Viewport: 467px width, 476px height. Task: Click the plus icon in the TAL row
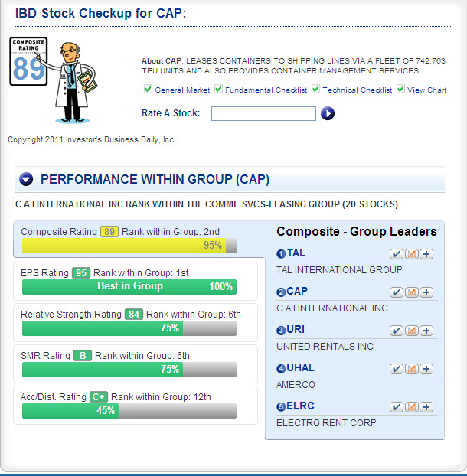pos(426,254)
